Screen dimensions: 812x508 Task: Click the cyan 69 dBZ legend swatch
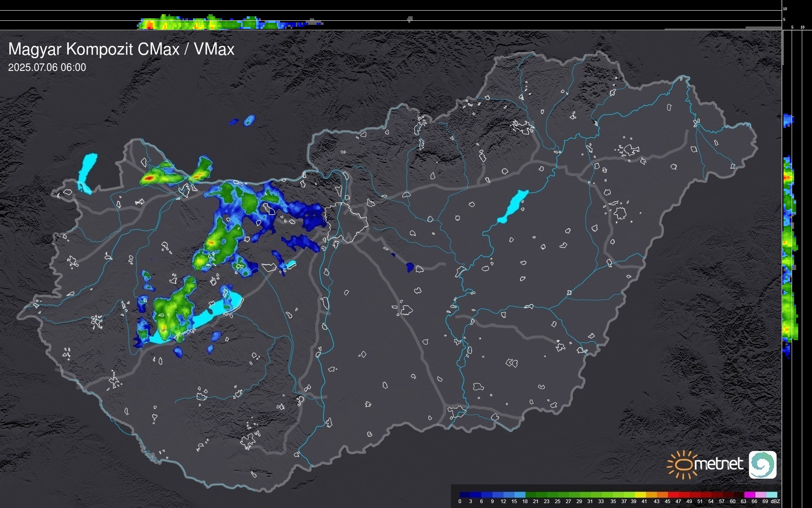[x=771, y=495]
